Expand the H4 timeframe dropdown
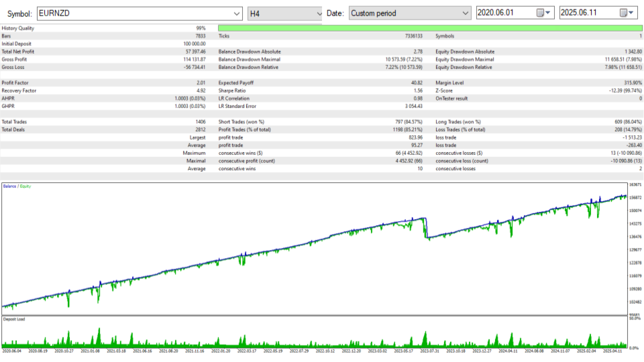This screenshot has height=362, width=644. 284,13
